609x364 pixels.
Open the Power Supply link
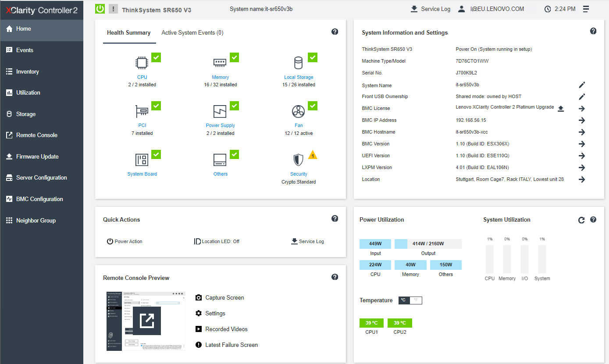pyautogui.click(x=220, y=125)
